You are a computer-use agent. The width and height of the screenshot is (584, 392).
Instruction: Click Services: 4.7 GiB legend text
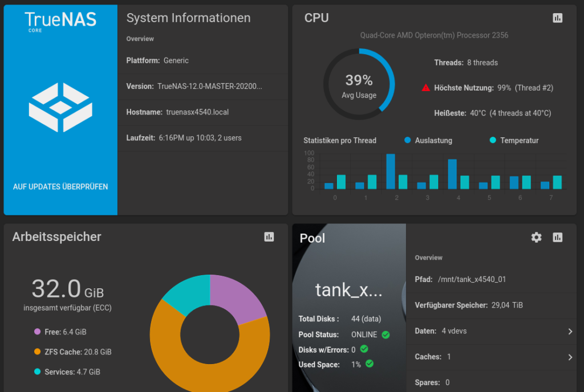(x=72, y=372)
